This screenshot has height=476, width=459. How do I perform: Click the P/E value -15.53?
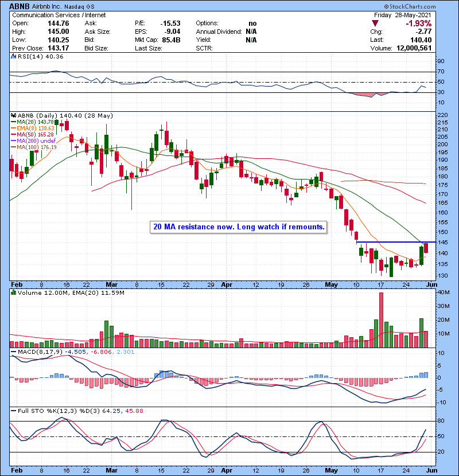(170, 24)
